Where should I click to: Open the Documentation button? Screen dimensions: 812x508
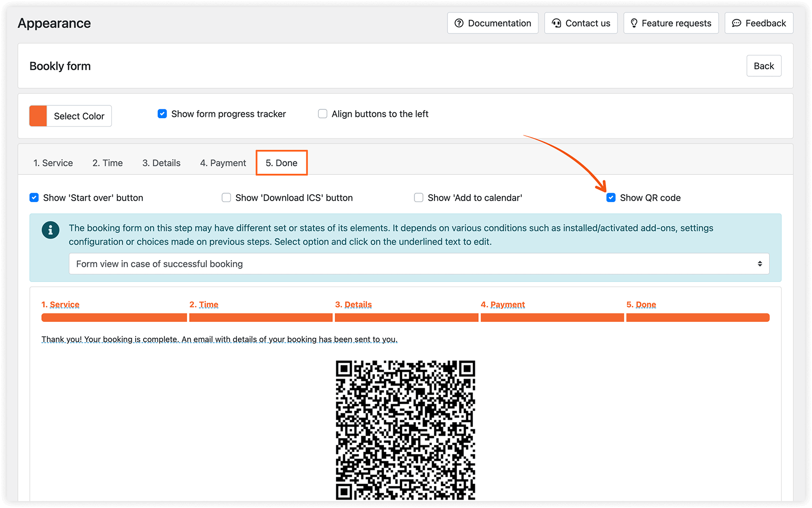(x=492, y=23)
